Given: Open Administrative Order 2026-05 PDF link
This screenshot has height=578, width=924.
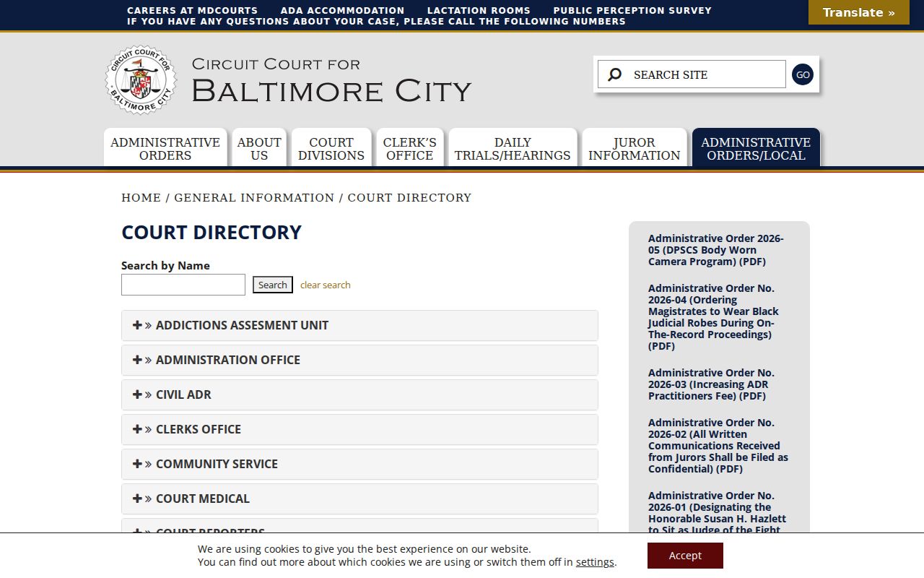Looking at the screenshot, I should point(716,250).
